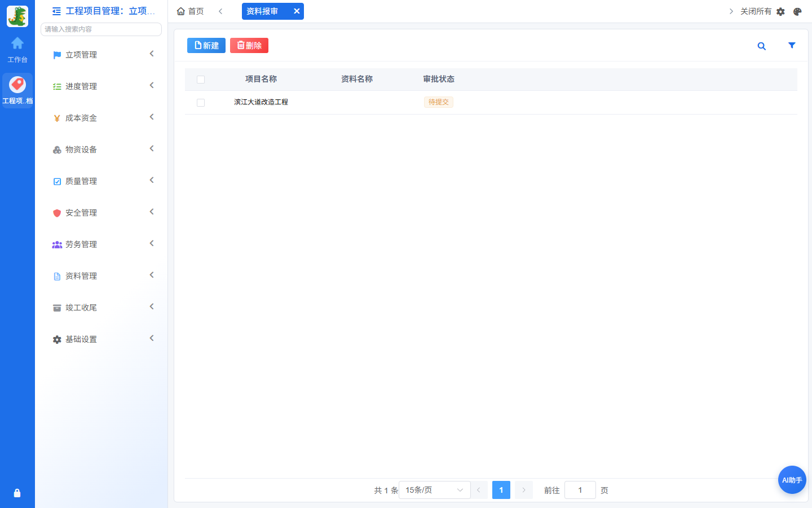Screen dimensions: 812x508
Task: Open the 15条/页 page size dropdown
Action: coord(435,490)
